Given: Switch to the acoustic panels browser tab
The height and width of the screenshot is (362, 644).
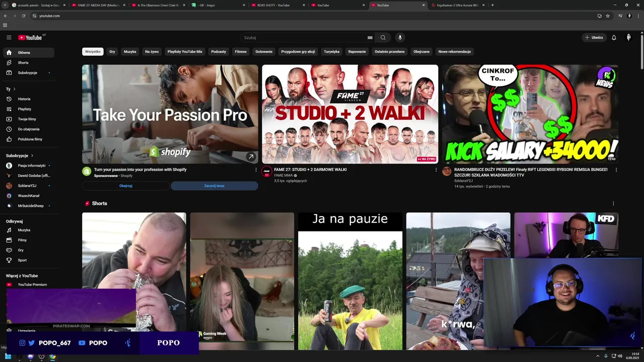Looking at the screenshot, I should point(39,5).
